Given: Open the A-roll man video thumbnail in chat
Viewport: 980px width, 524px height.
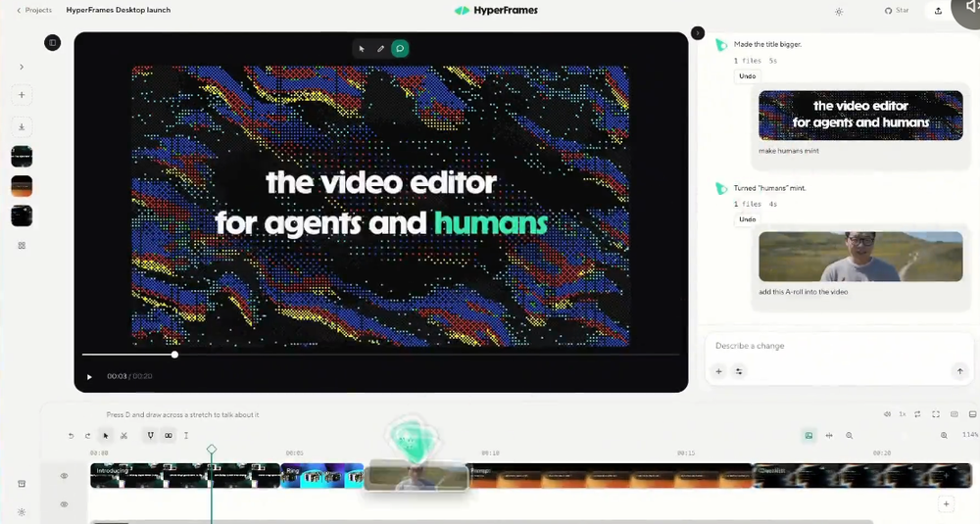Looking at the screenshot, I should [x=860, y=257].
